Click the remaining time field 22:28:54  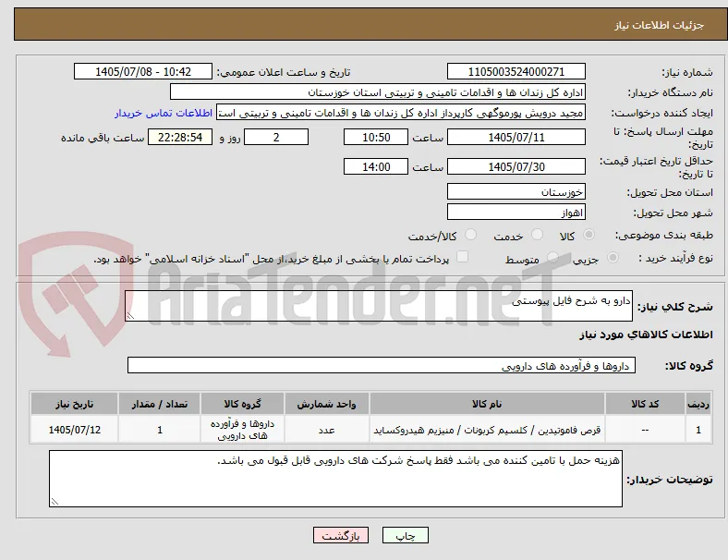point(180,138)
